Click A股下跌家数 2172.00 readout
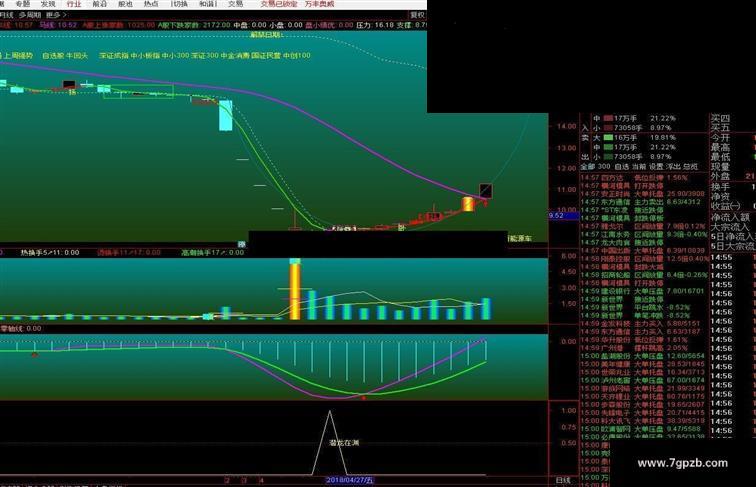This screenshot has height=487, width=756. click(194, 25)
